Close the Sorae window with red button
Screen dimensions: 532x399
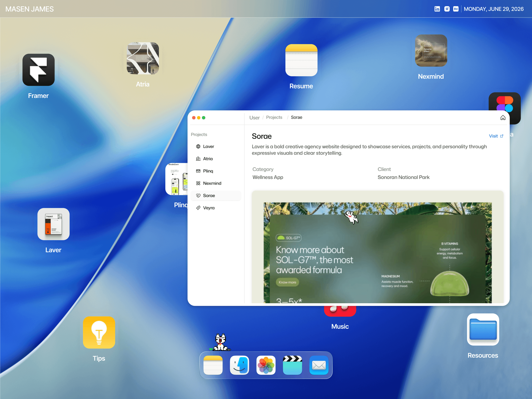pos(194,118)
